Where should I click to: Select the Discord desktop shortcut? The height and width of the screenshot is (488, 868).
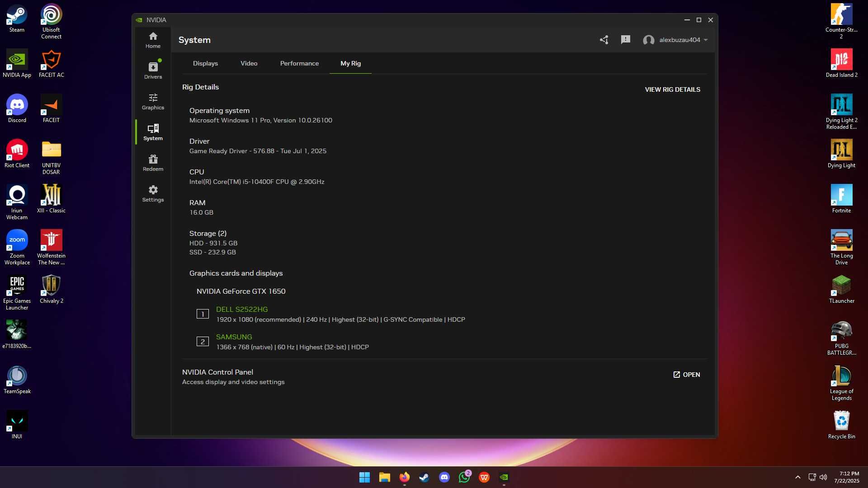(17, 109)
